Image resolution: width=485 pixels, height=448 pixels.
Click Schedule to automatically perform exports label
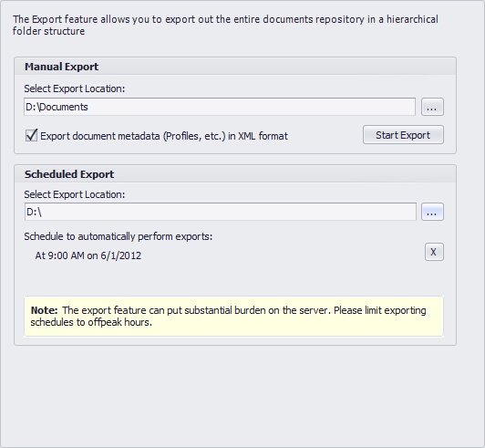(x=119, y=236)
